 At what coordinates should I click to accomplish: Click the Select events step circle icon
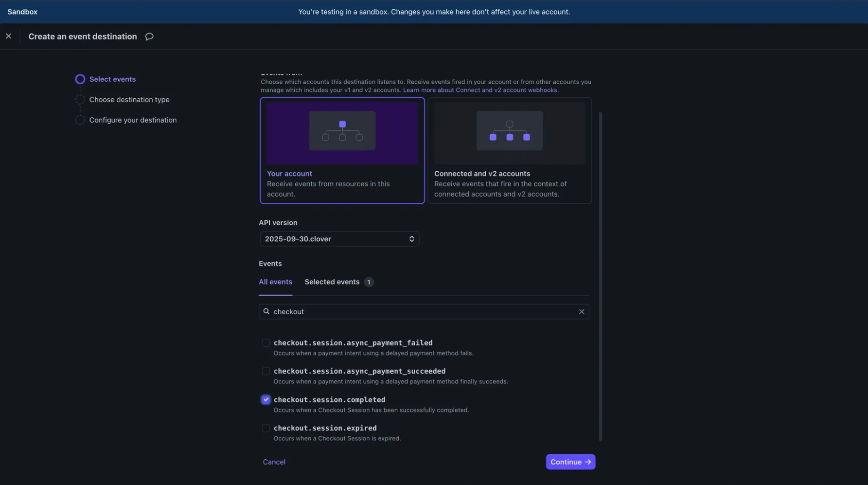coord(80,79)
